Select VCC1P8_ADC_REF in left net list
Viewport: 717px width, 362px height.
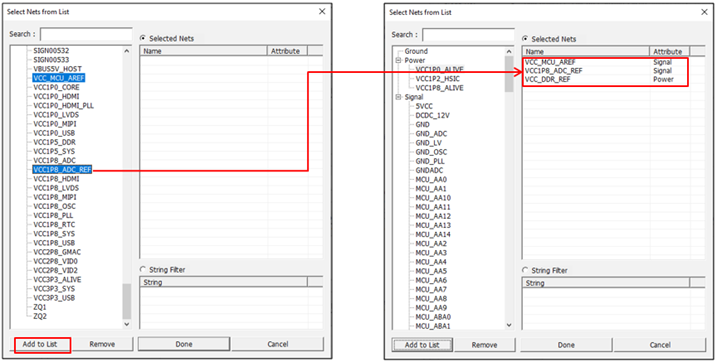(x=62, y=170)
